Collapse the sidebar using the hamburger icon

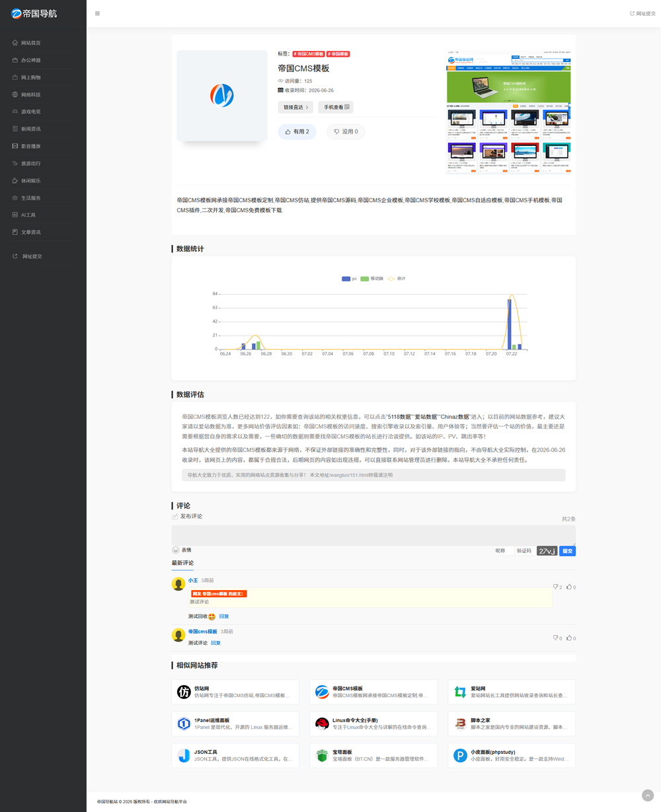(97, 13)
